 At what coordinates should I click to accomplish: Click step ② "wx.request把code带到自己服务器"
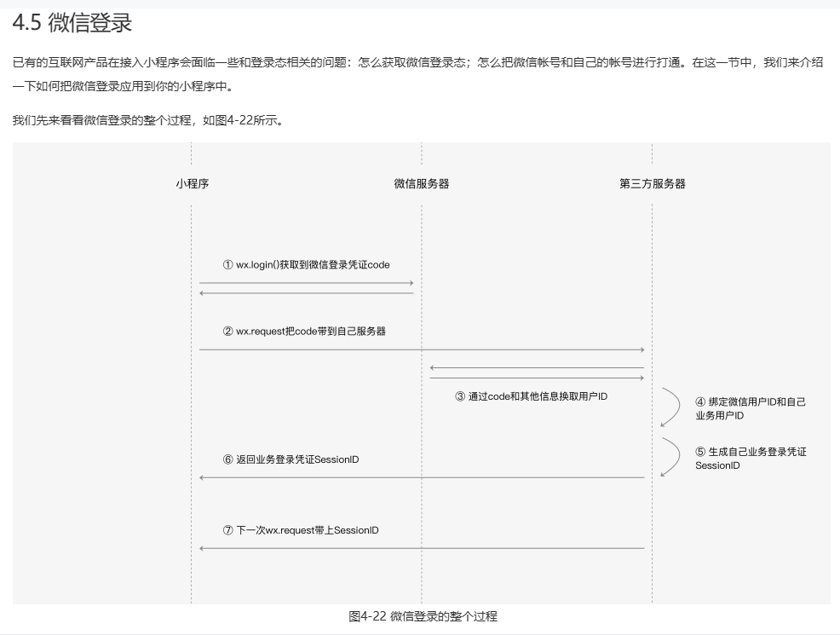coord(304,332)
